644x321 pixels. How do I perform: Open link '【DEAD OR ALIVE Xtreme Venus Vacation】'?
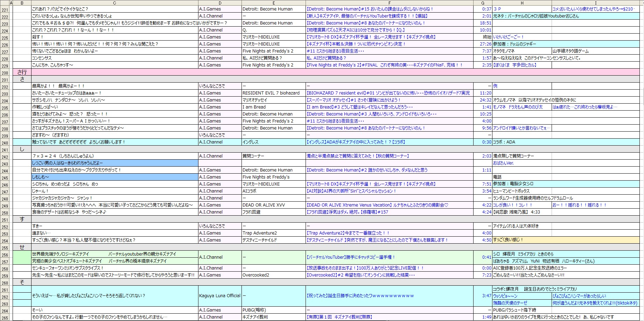[x=349, y=205]
